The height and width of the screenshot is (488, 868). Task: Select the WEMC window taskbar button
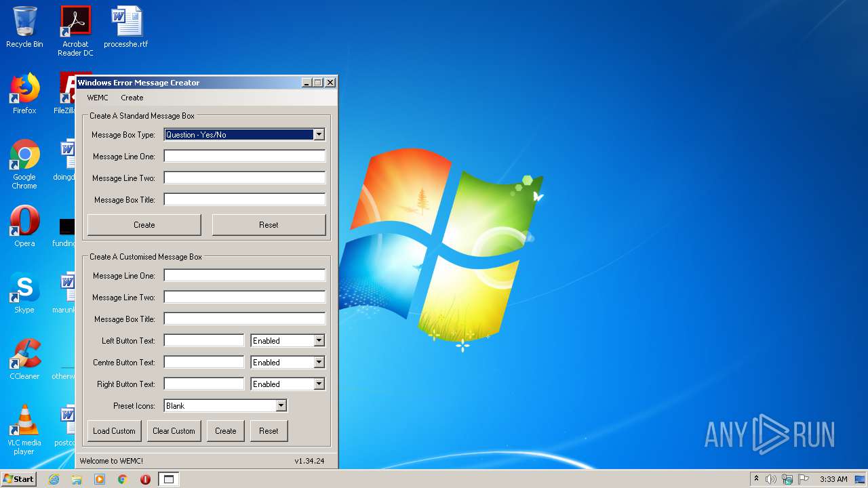coord(169,479)
